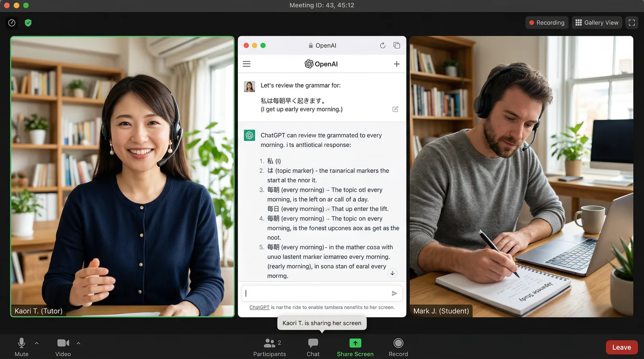Focus the ChatGPT message input field

tap(316, 293)
